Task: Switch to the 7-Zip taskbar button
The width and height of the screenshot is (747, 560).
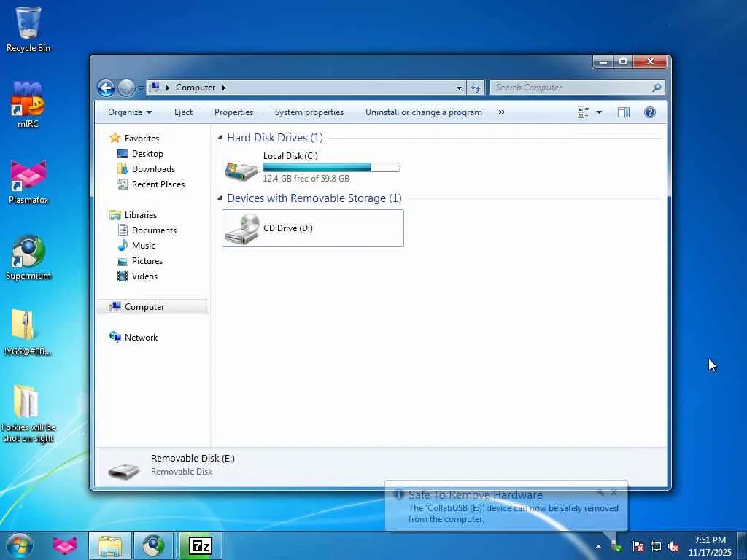Action: click(x=200, y=545)
